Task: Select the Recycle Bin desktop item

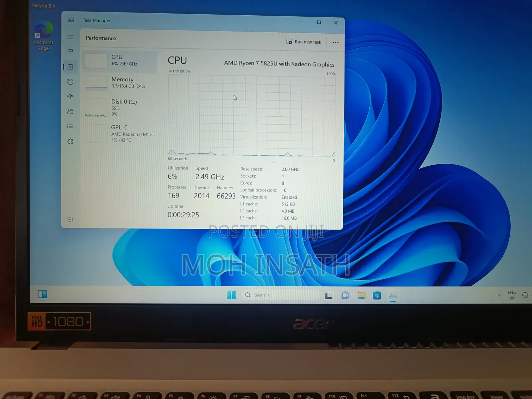Action: (x=44, y=6)
